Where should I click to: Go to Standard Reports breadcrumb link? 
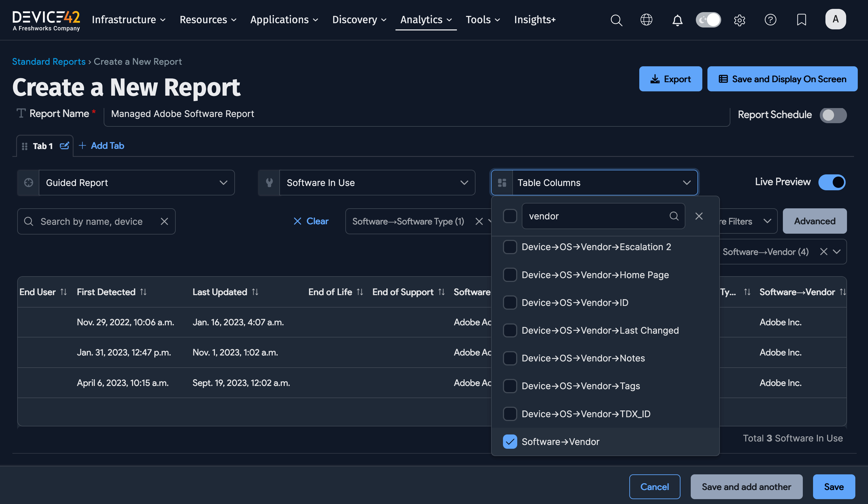tap(48, 61)
